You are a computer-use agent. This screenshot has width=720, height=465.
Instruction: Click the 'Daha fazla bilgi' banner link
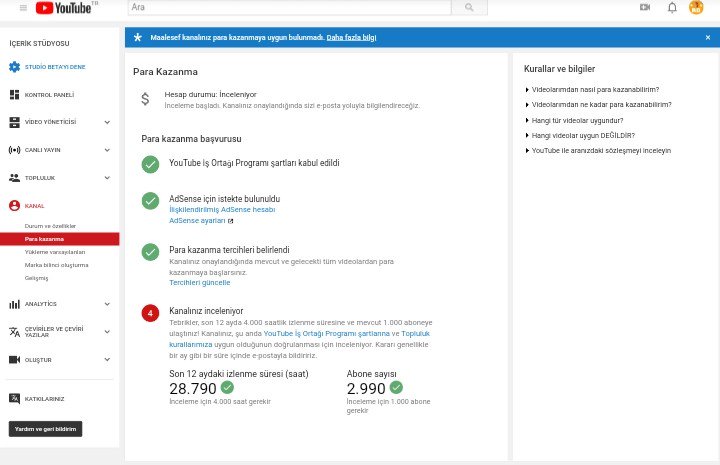[351, 38]
